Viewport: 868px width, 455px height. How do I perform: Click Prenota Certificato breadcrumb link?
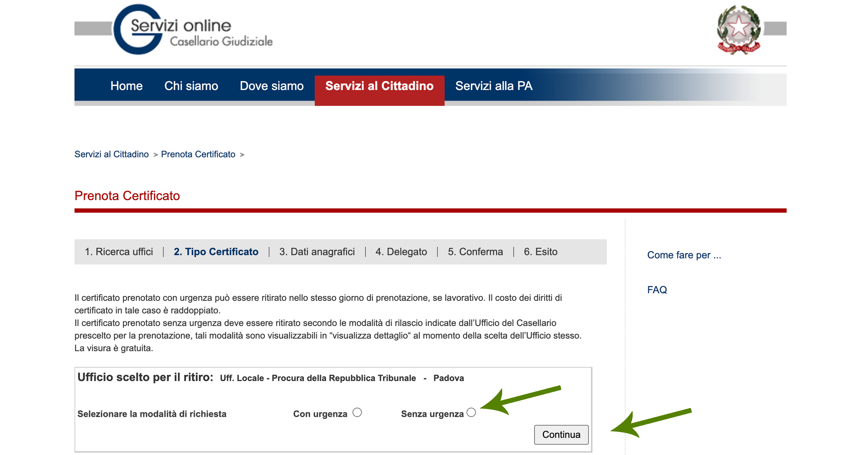[198, 154]
